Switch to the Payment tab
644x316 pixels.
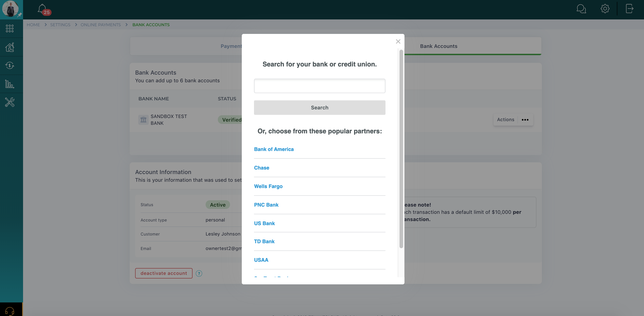231,46
